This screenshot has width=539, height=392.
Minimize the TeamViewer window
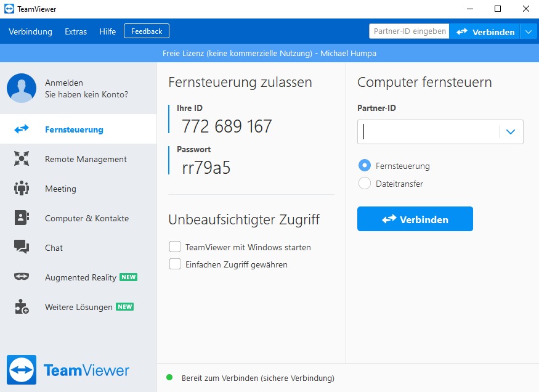tap(470, 9)
